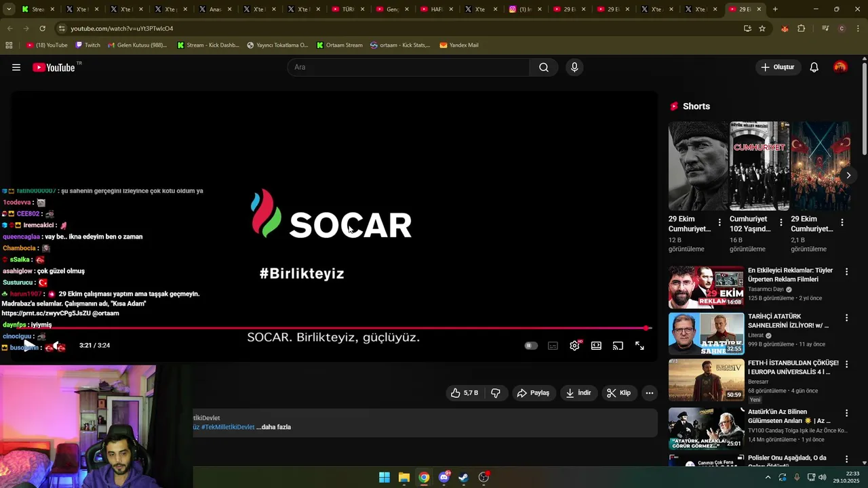Switch to the TÜRK YouTube tab
868x488 pixels.
coord(348,9)
